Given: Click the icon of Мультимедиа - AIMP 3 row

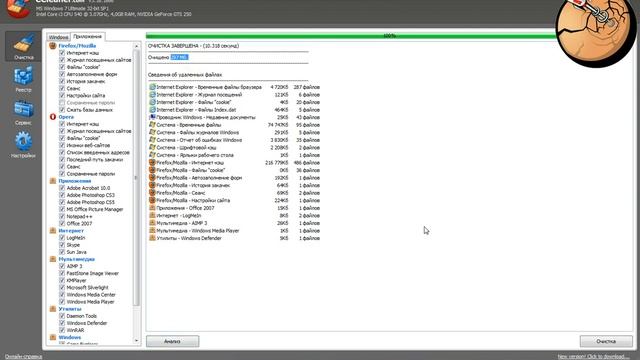Looking at the screenshot, I should pyautogui.click(x=152, y=223).
